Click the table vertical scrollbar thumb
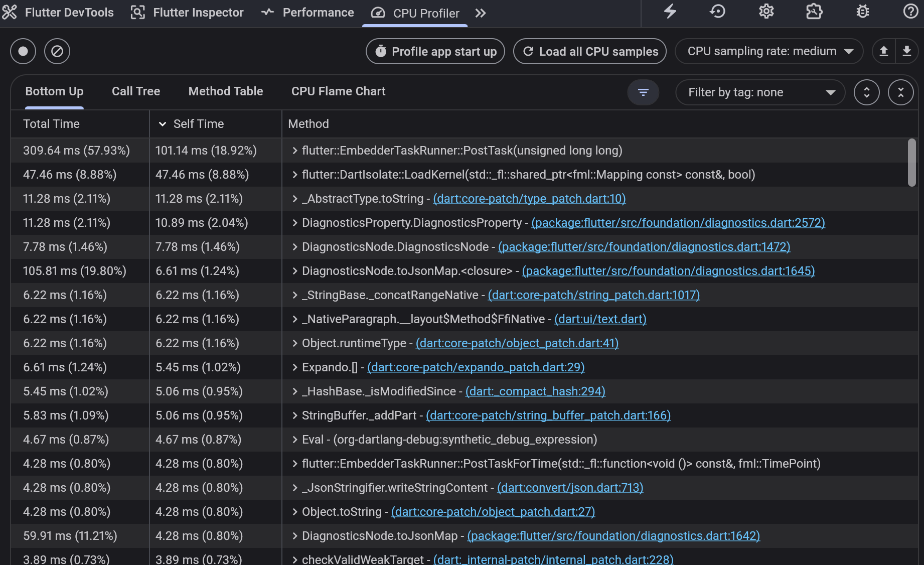The height and width of the screenshot is (565, 924). [x=911, y=163]
